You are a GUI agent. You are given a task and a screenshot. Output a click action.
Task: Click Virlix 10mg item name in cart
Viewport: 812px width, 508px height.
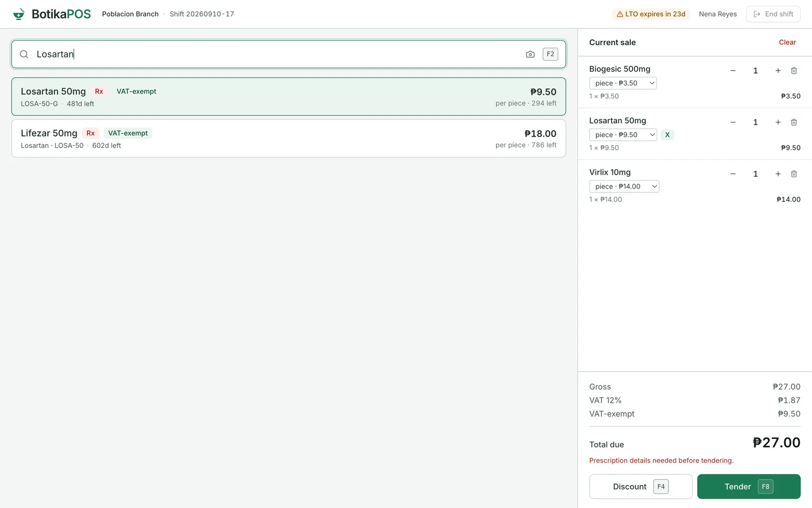pyautogui.click(x=610, y=172)
